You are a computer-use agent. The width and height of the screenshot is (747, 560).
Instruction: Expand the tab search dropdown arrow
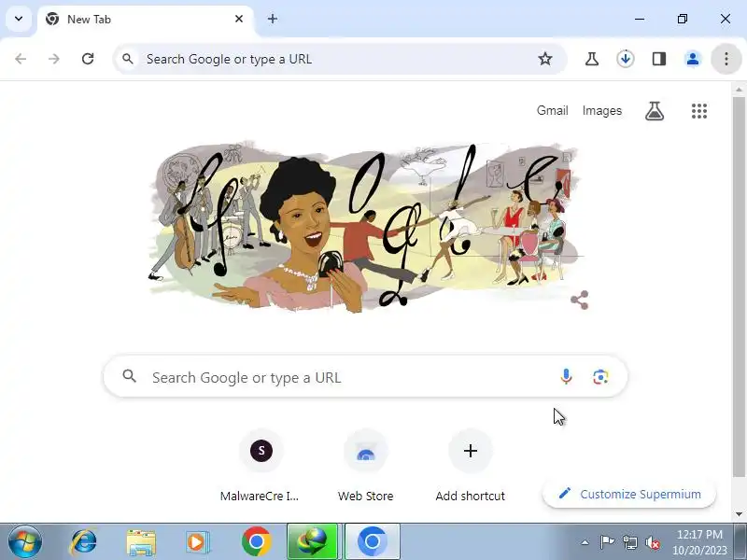coord(19,19)
